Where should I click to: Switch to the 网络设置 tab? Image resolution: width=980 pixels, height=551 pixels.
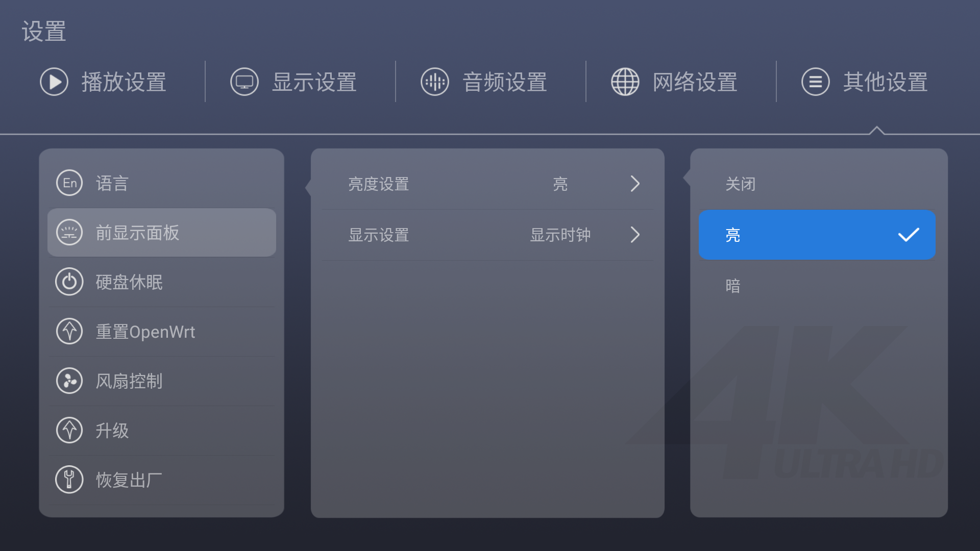tap(674, 82)
